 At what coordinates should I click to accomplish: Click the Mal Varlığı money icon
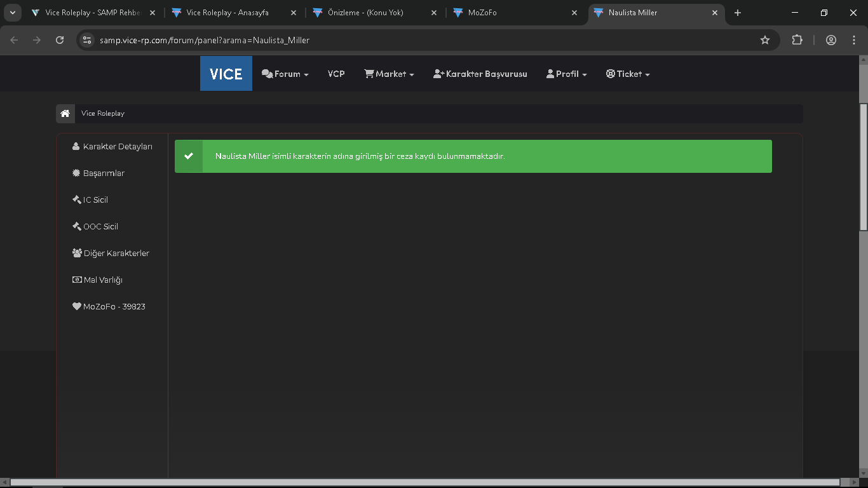(78, 280)
